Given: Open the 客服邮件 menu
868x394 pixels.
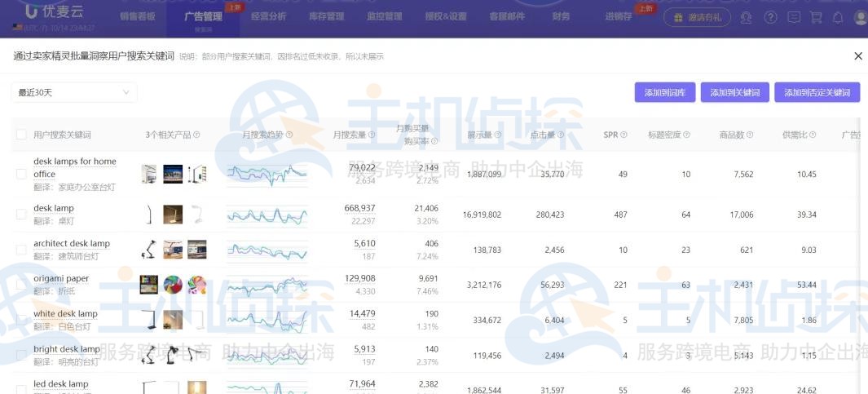Looking at the screenshot, I should pyautogui.click(x=507, y=16).
